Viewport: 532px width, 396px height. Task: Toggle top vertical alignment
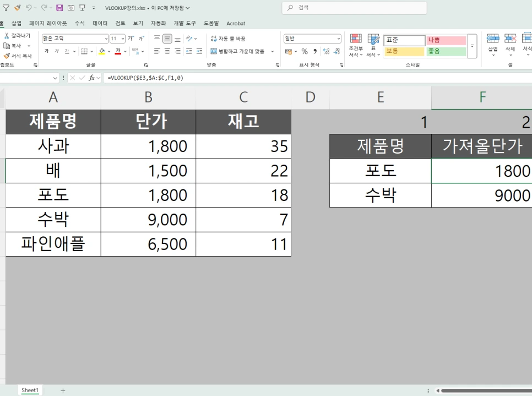(157, 39)
